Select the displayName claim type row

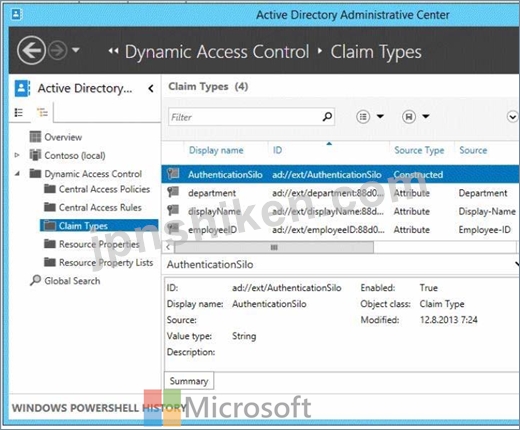click(x=340, y=211)
